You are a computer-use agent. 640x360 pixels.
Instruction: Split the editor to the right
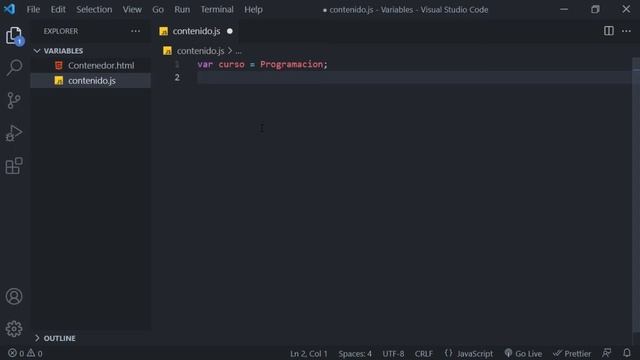pyautogui.click(x=609, y=31)
